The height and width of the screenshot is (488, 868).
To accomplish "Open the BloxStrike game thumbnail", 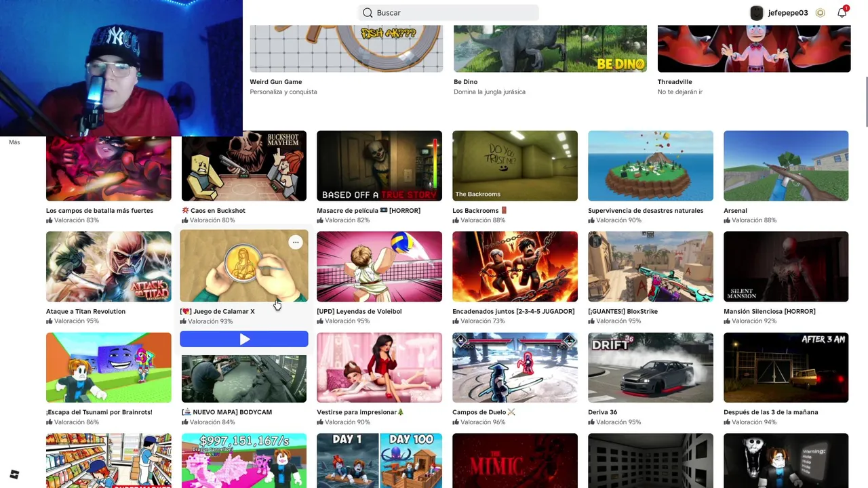I will coord(650,266).
